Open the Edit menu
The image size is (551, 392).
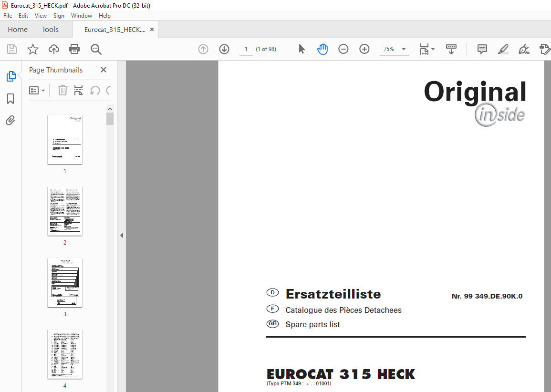[23, 15]
